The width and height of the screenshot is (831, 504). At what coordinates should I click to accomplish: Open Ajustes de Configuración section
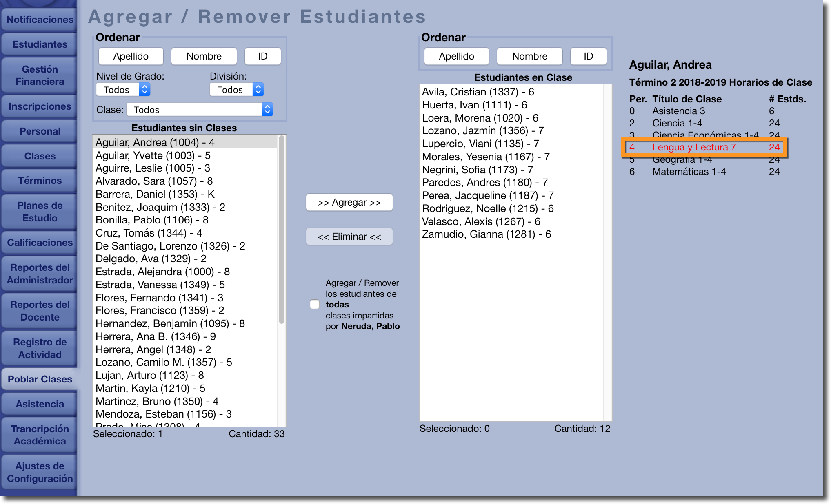tap(40, 472)
